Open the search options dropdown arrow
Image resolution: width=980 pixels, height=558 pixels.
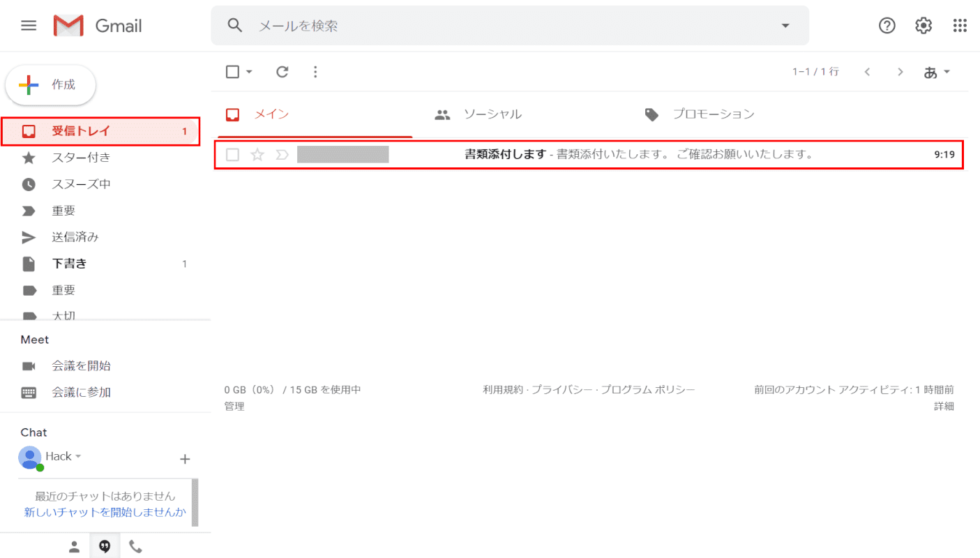click(x=785, y=26)
